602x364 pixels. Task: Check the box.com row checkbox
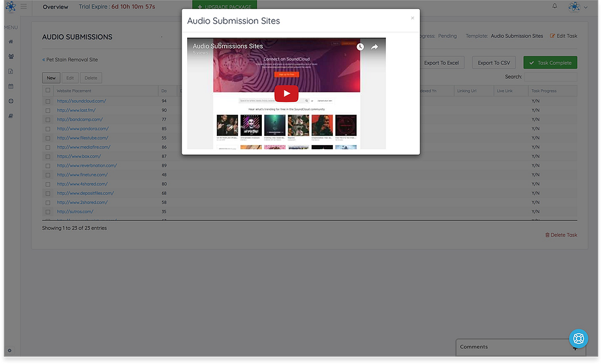click(x=47, y=157)
